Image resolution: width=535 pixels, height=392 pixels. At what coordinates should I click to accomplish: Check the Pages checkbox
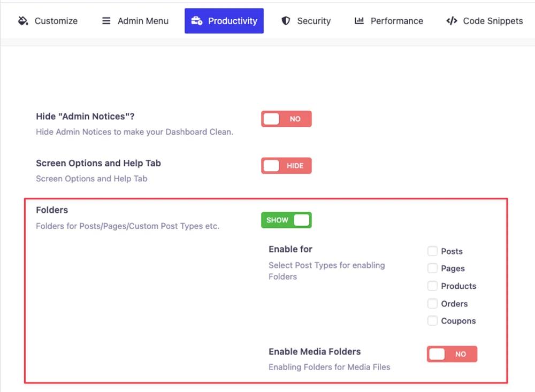432,268
